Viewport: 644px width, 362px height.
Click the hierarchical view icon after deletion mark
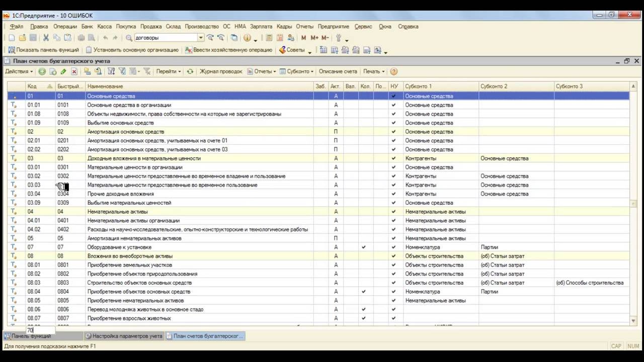click(87, 71)
